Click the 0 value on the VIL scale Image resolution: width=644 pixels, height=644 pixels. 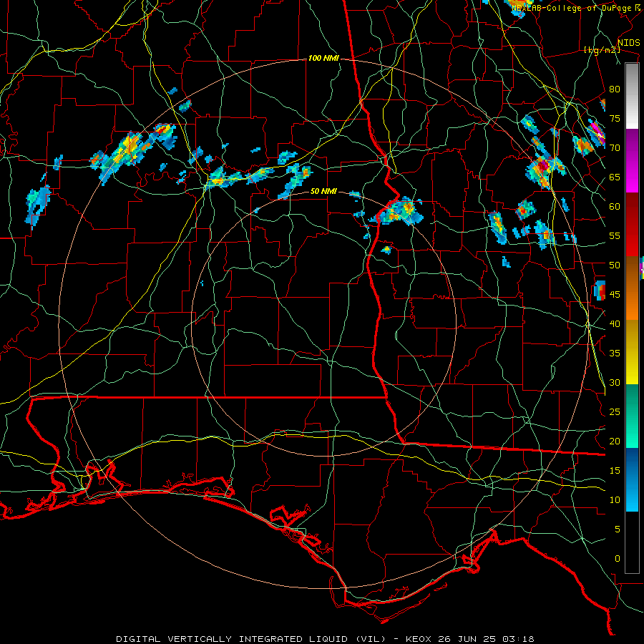coord(617,559)
